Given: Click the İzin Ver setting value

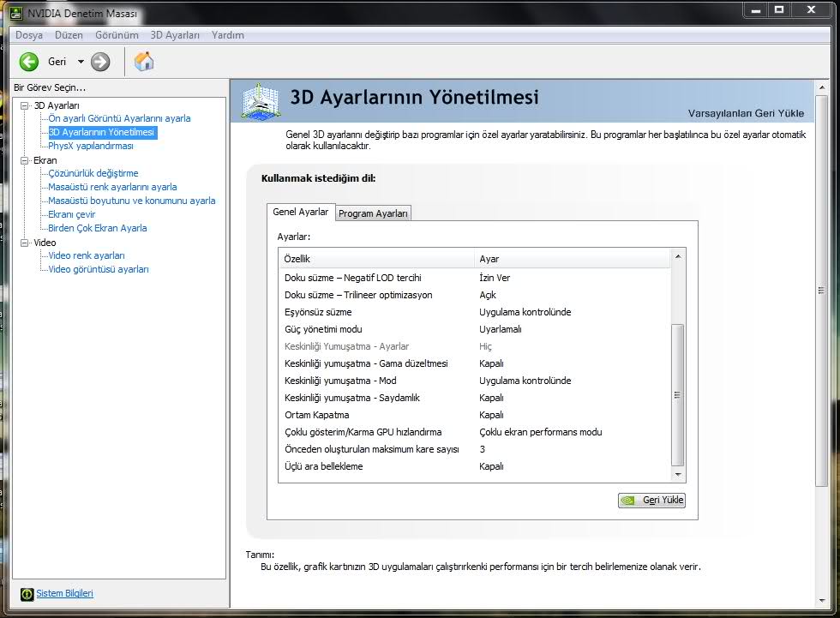Looking at the screenshot, I should click(495, 278).
